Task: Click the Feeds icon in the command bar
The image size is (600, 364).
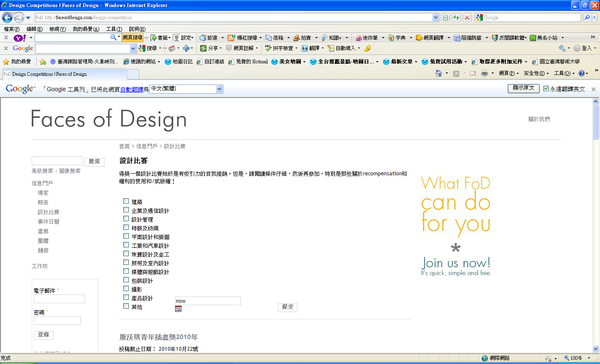Action: 456,73
